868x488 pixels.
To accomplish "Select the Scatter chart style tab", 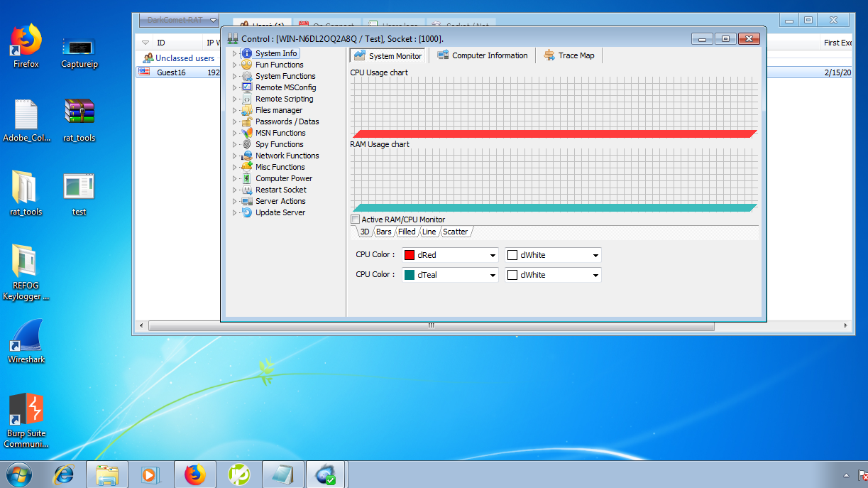I will (456, 232).
